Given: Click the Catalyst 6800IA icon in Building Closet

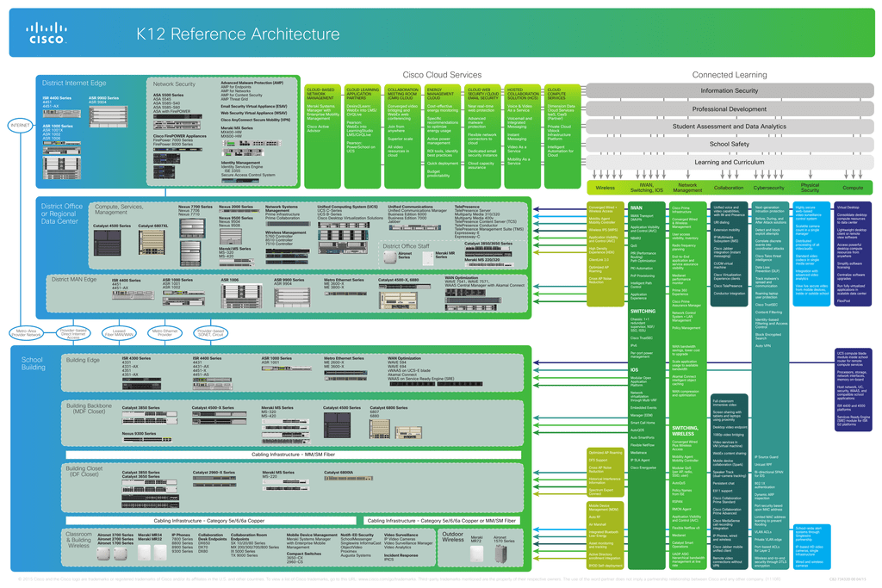Looking at the screenshot, I should point(348,479).
